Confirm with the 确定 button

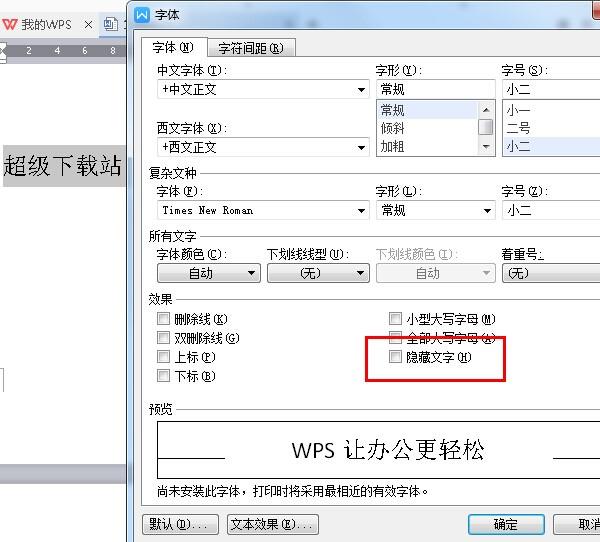(x=506, y=524)
